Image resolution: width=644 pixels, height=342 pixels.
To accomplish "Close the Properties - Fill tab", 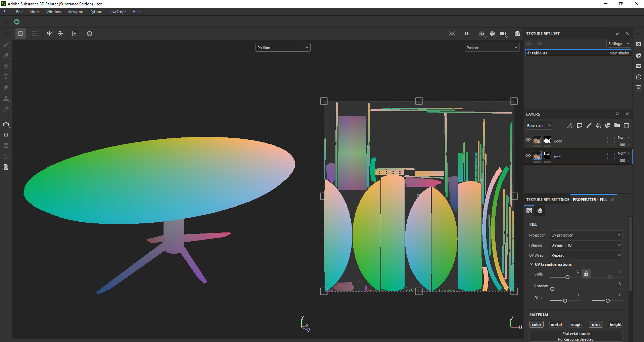I will pyautogui.click(x=612, y=200).
